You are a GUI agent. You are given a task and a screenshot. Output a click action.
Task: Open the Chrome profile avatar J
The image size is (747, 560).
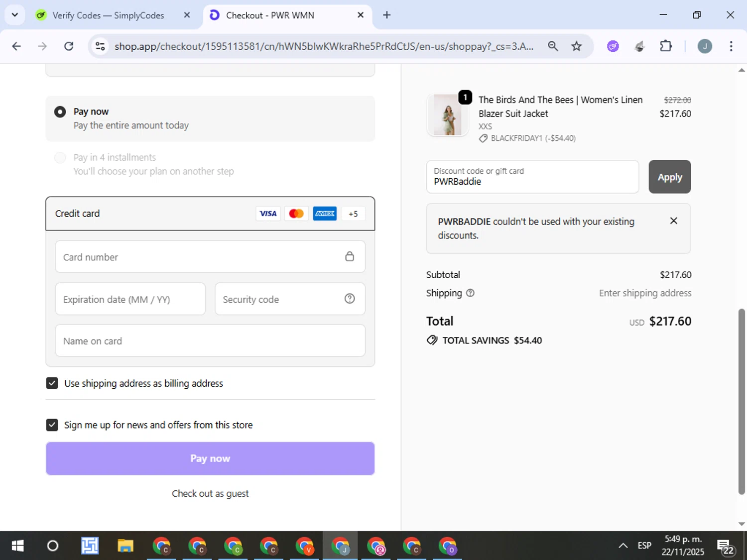(705, 46)
